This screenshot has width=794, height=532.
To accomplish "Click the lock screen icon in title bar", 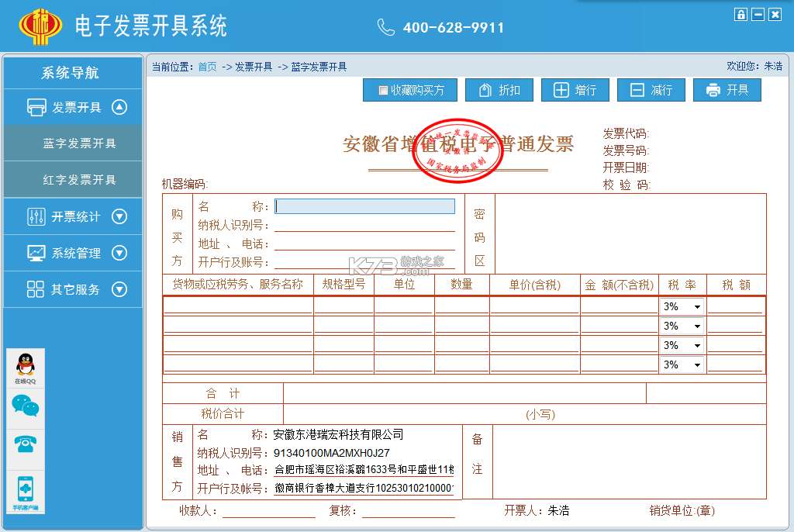I will [740, 14].
